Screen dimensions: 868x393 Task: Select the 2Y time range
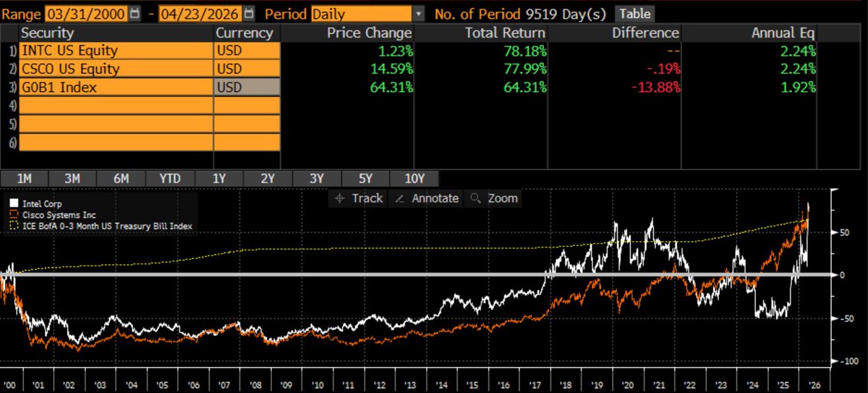(267, 179)
